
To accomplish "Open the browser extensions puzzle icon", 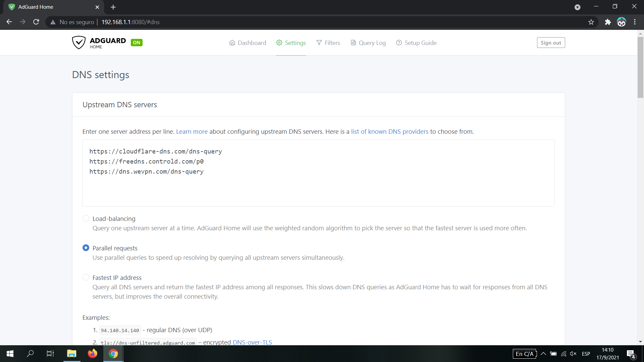I will point(608,22).
